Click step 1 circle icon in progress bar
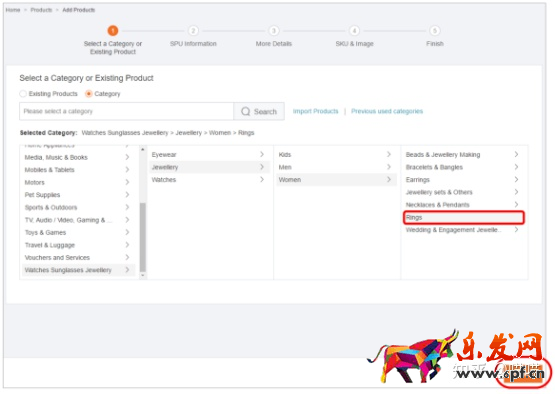Viewport: 555px width, 394px height. 113,31
